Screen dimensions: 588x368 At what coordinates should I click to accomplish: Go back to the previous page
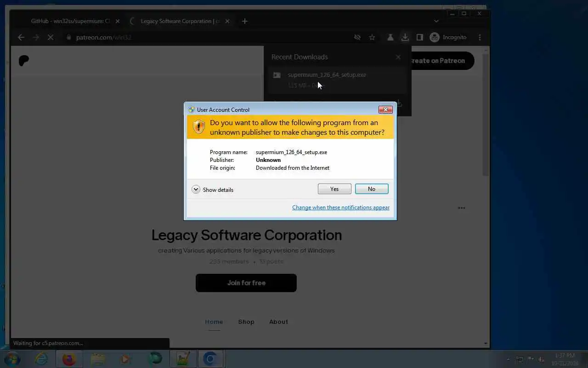21,37
